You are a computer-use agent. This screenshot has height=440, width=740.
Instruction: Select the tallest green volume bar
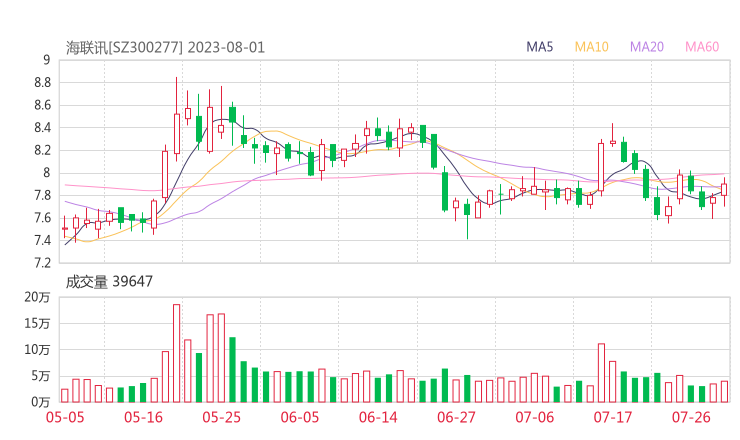click(232, 370)
